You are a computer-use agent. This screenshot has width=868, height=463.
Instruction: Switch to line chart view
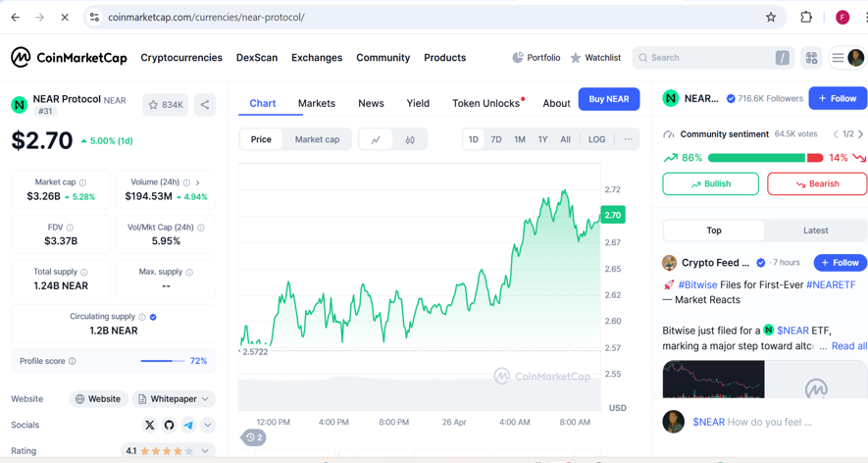[376, 139]
